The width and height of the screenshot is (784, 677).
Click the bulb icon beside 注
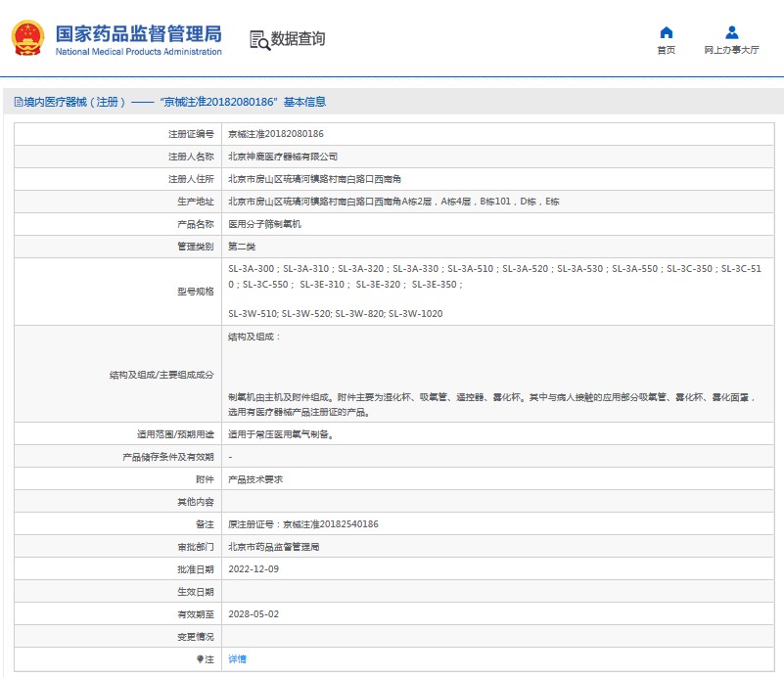click(x=201, y=659)
